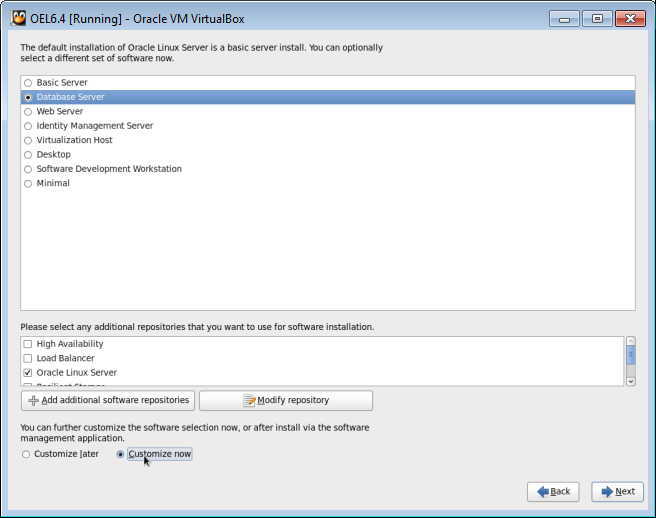Click the repository list scrollbar thumb

(630, 355)
